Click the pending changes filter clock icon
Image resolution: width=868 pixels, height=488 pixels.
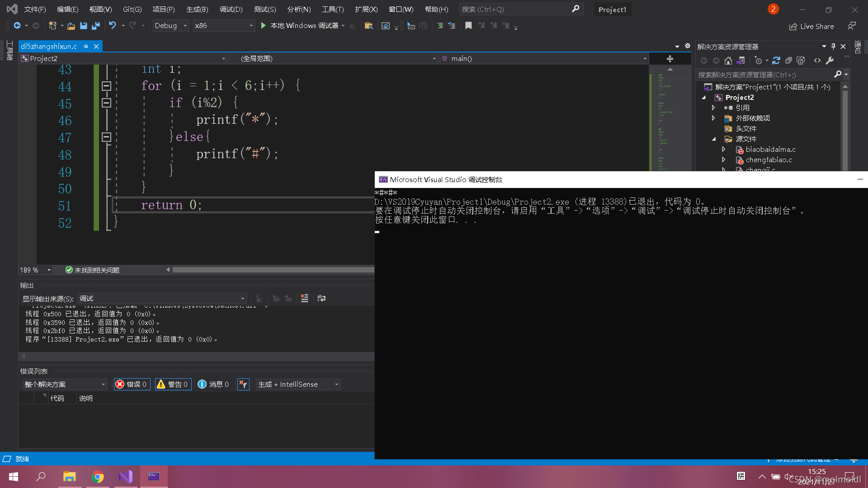[758, 61]
